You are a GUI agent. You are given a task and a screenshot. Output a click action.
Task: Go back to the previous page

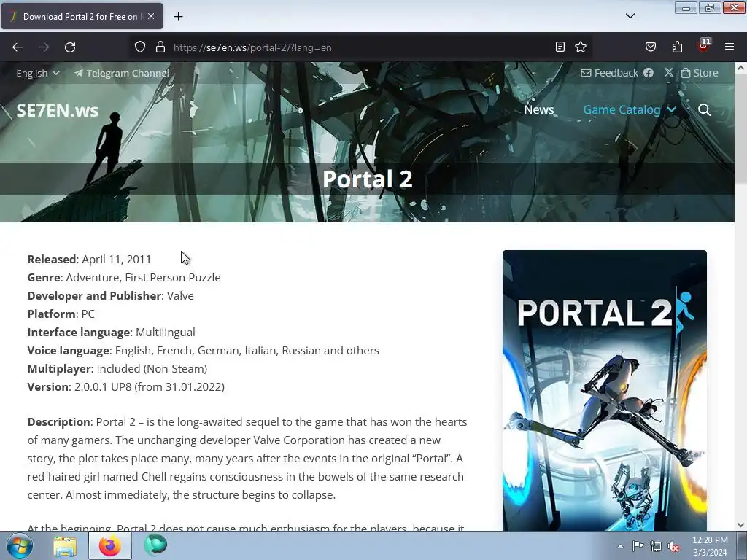coord(18,47)
